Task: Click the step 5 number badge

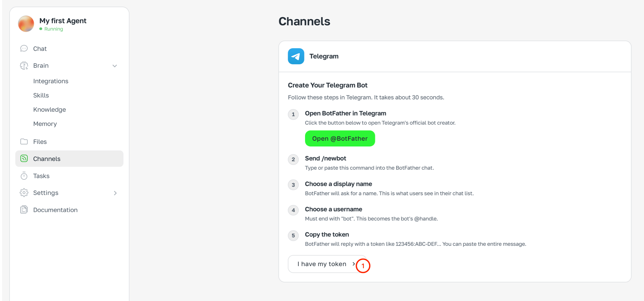Action: pos(293,236)
